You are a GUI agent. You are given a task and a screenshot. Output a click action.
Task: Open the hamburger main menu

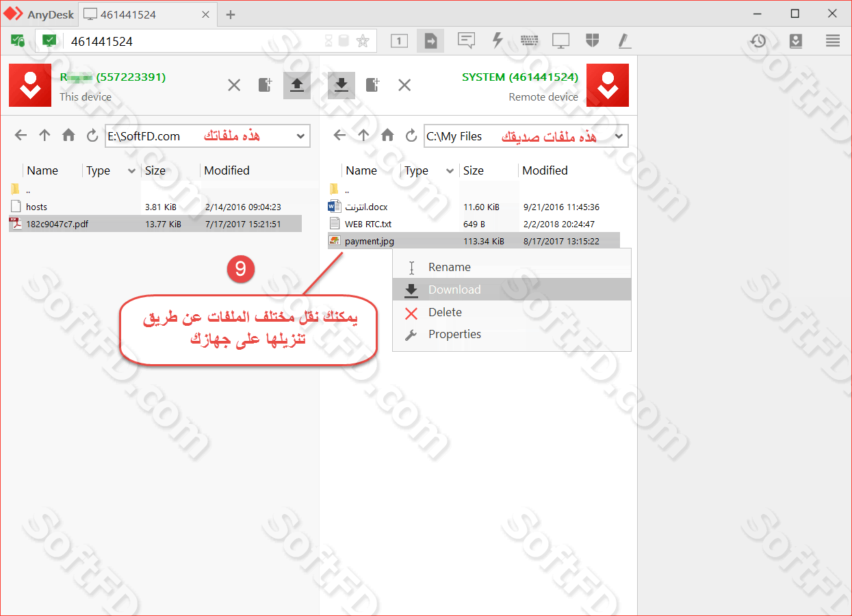coord(833,41)
